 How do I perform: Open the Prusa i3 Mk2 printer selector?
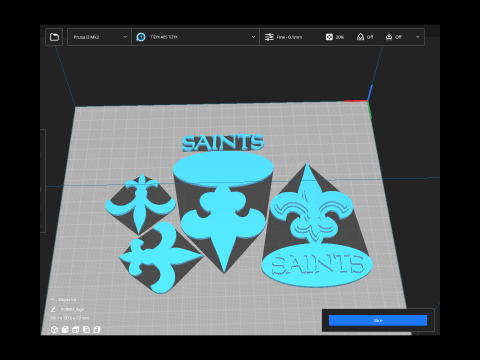pos(99,37)
